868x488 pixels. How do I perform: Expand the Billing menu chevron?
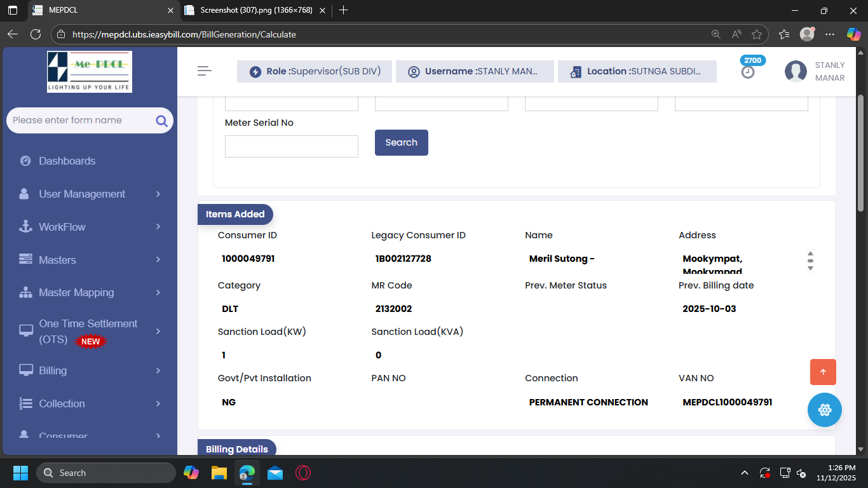point(158,370)
